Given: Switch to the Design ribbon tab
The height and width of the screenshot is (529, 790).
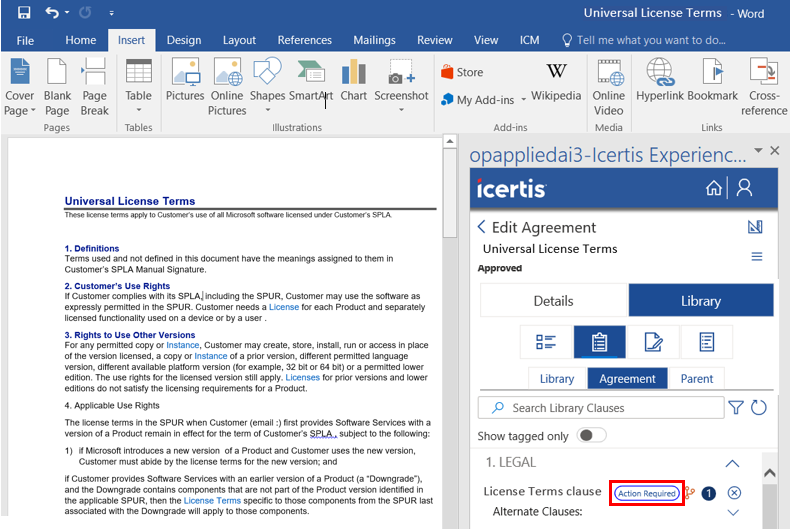Looking at the screenshot, I should (183, 40).
